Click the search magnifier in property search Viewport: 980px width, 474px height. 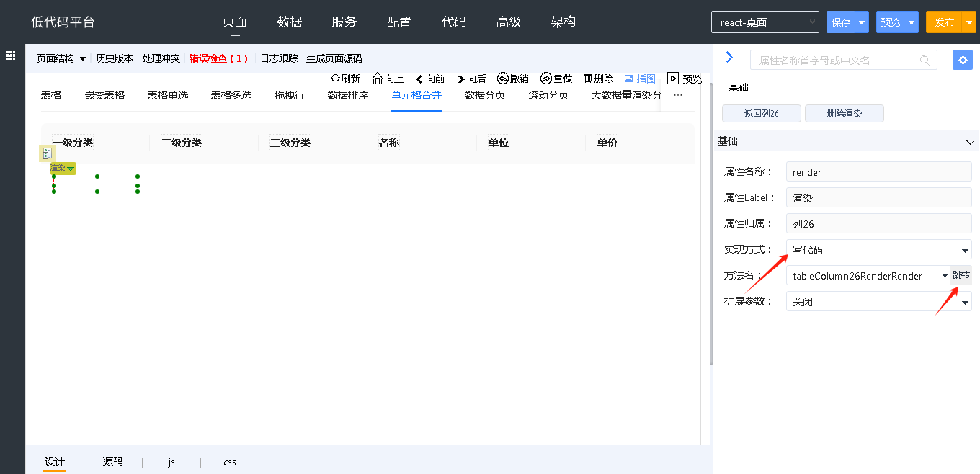tap(925, 61)
